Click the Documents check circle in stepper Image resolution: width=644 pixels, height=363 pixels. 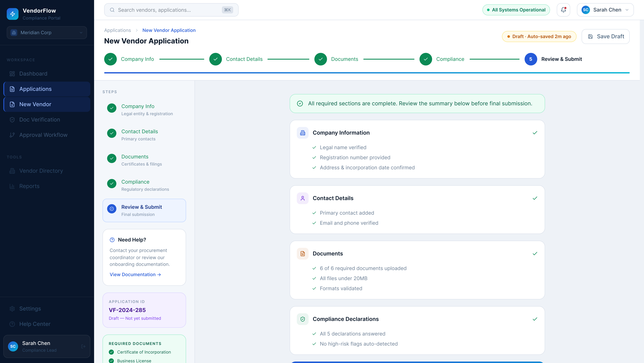click(321, 59)
